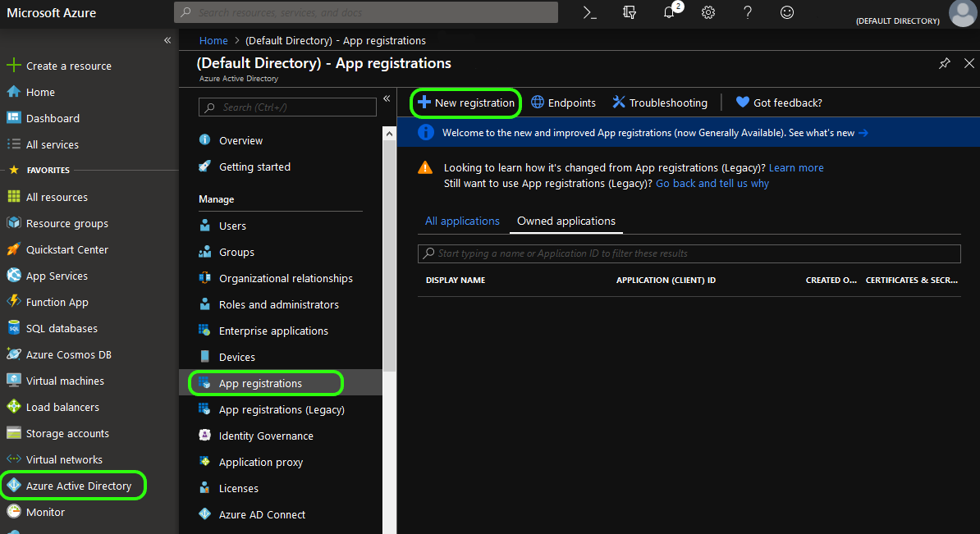Open Devices under Manage
This screenshot has height=534, width=980.
coord(227,357)
